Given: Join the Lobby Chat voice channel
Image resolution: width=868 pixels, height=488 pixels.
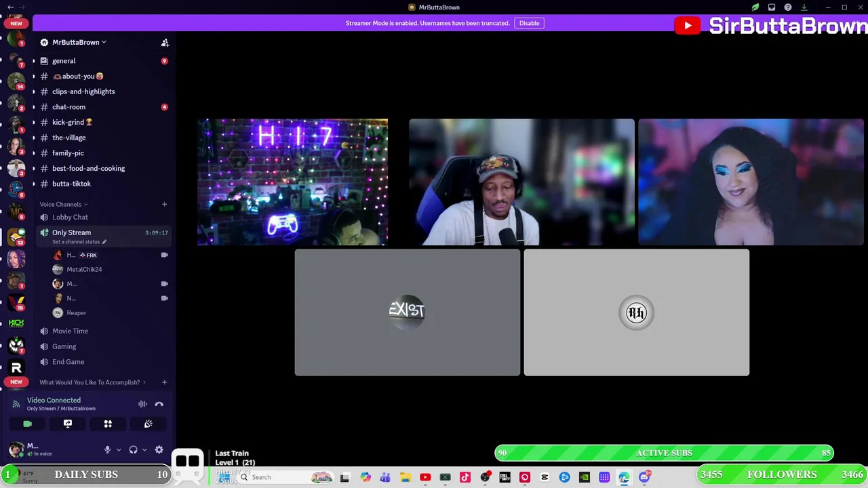Looking at the screenshot, I should [x=70, y=218].
